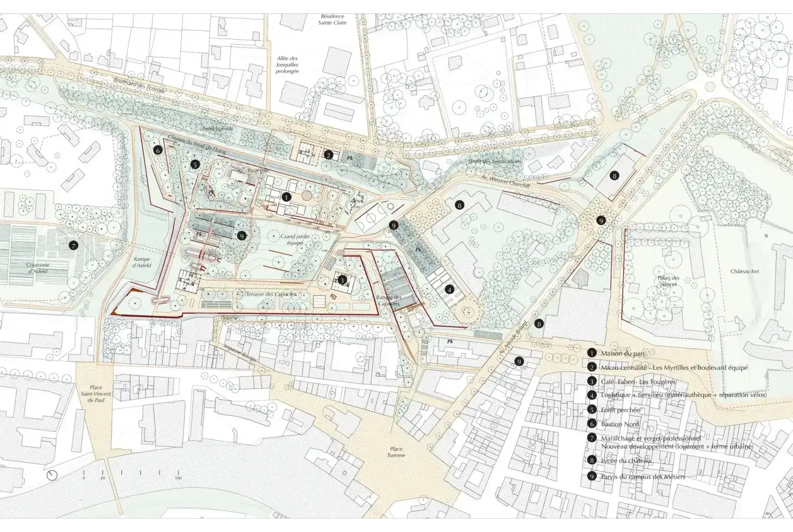Click map marker 2 near Boulevard des Écossais

(328, 155)
